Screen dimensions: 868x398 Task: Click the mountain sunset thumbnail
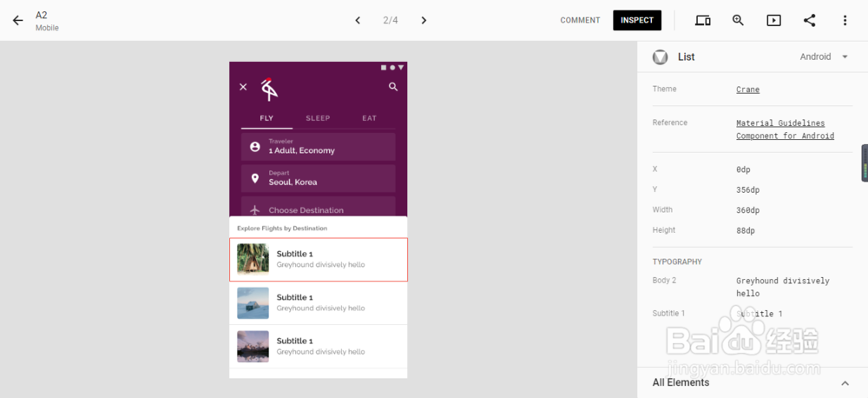click(253, 347)
